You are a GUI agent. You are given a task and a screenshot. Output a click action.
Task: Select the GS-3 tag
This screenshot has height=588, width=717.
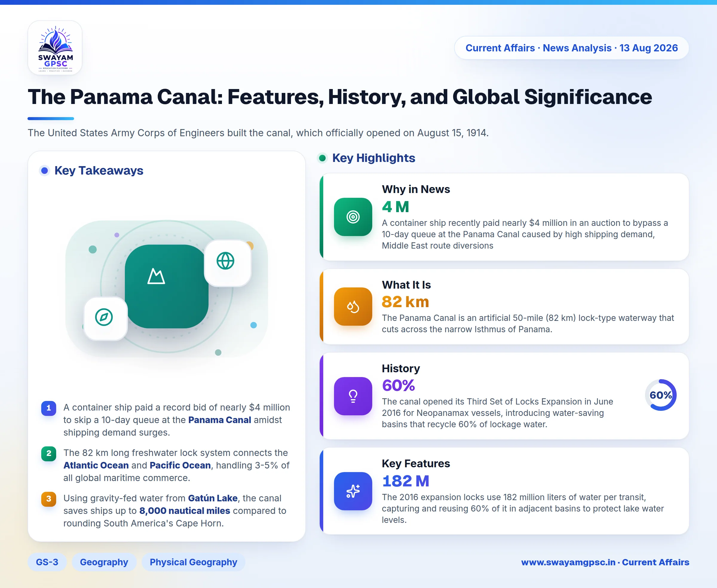click(x=47, y=562)
